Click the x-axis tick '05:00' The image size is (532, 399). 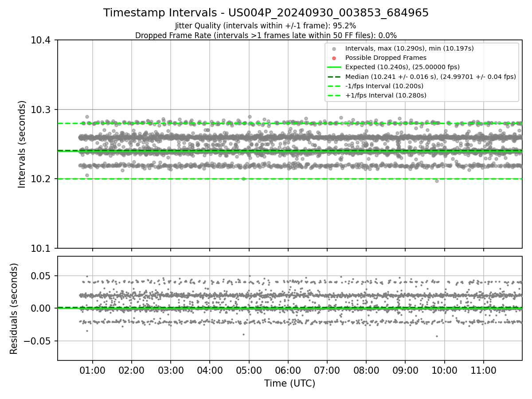click(249, 370)
